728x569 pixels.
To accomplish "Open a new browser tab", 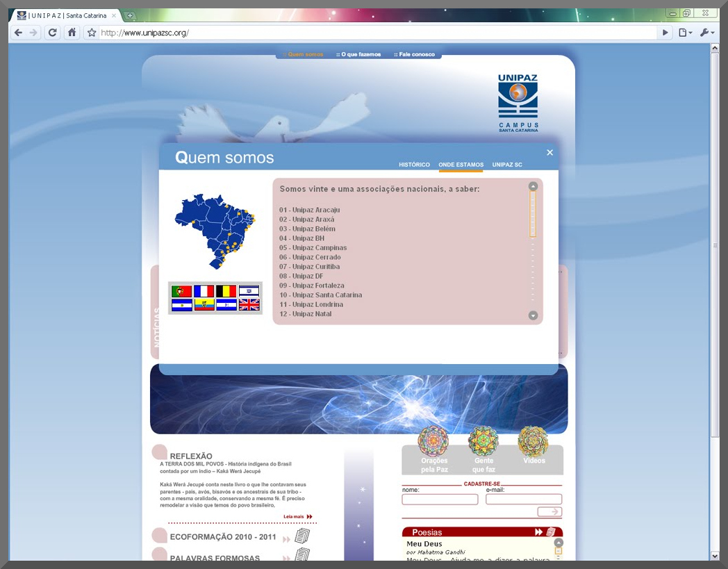I will click(130, 15).
